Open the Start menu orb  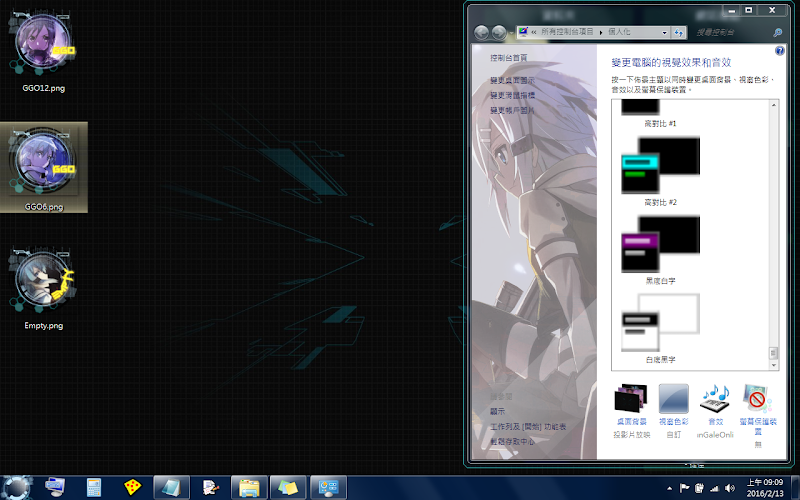[17, 488]
